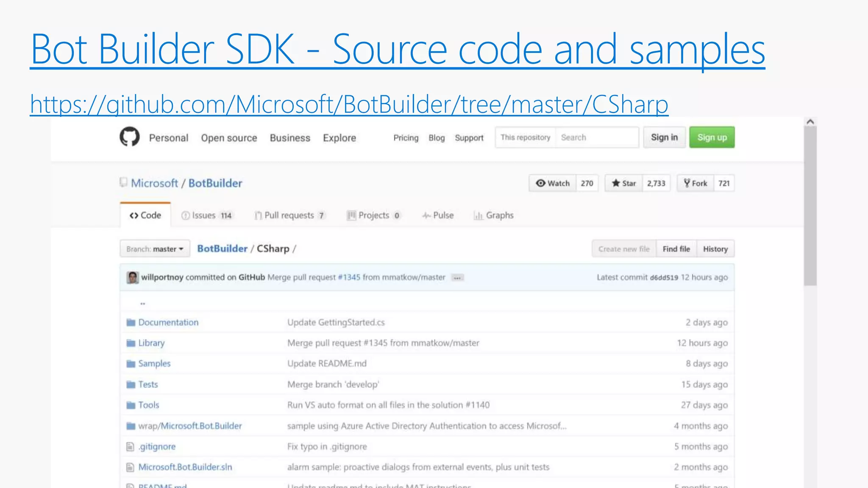
Task: Expand the commit message ellipsis button
Action: 457,278
